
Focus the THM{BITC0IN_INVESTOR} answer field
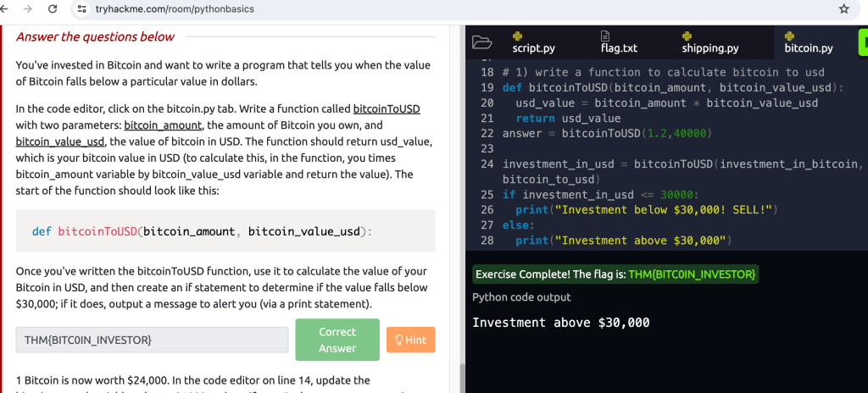click(152, 340)
